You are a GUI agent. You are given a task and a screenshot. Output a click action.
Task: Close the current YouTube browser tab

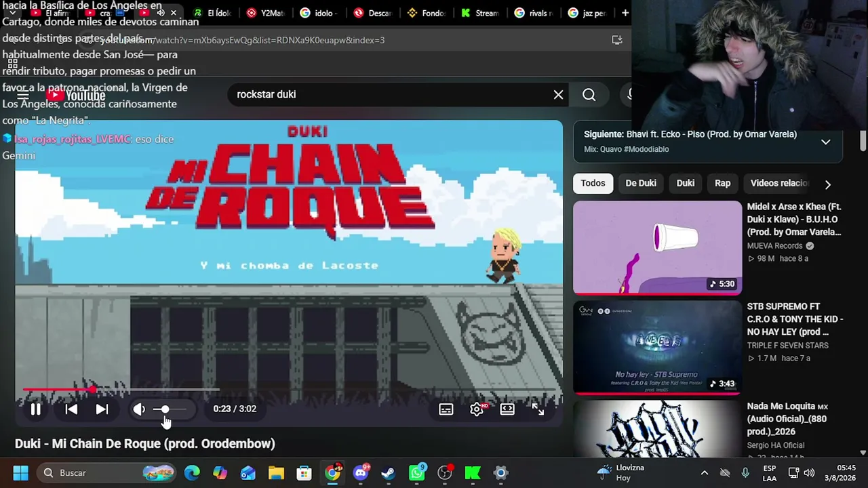[x=174, y=13]
